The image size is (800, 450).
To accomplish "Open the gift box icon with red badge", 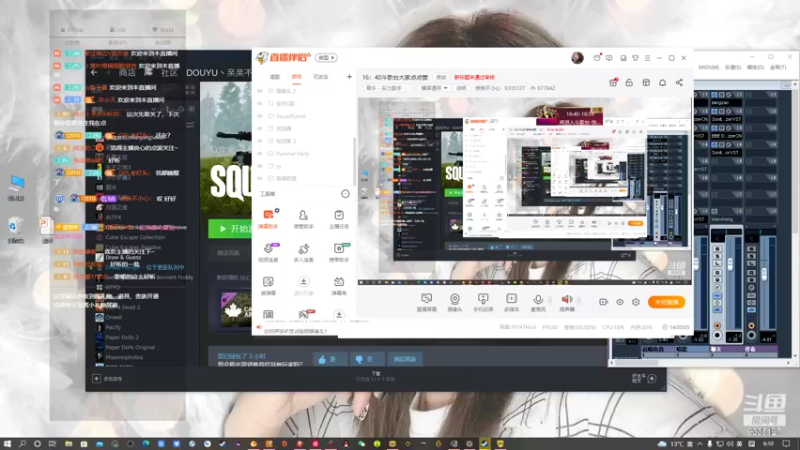I will tap(613, 83).
